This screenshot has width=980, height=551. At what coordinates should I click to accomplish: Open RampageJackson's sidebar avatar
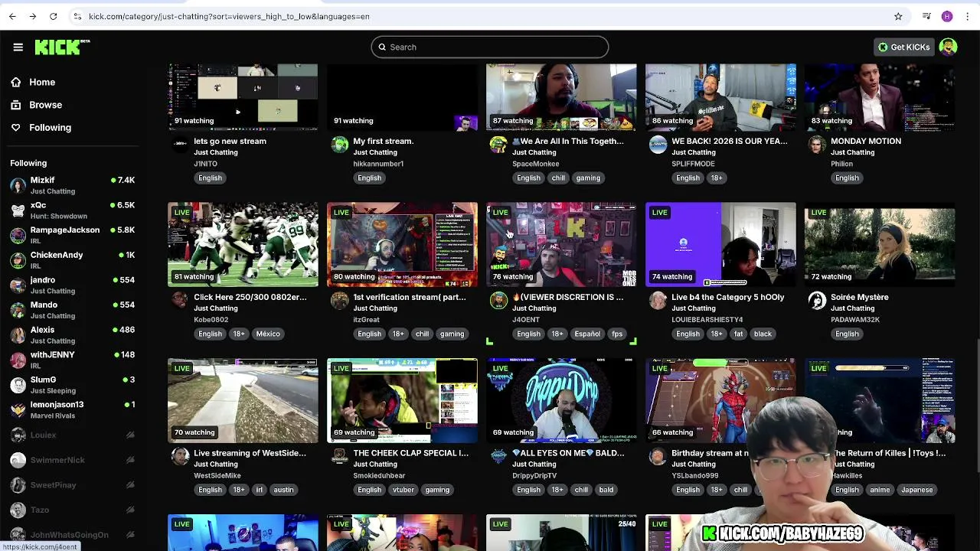click(x=18, y=235)
